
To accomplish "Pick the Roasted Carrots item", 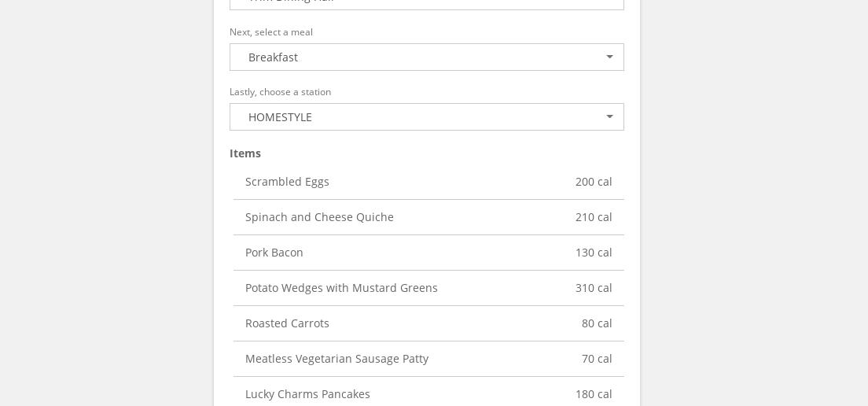I will (287, 323).
